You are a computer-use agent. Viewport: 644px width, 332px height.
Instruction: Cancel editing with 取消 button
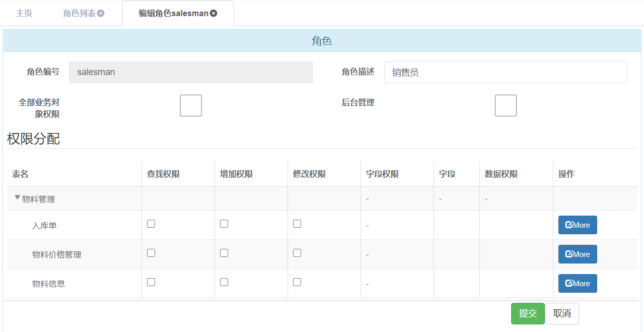tap(562, 313)
